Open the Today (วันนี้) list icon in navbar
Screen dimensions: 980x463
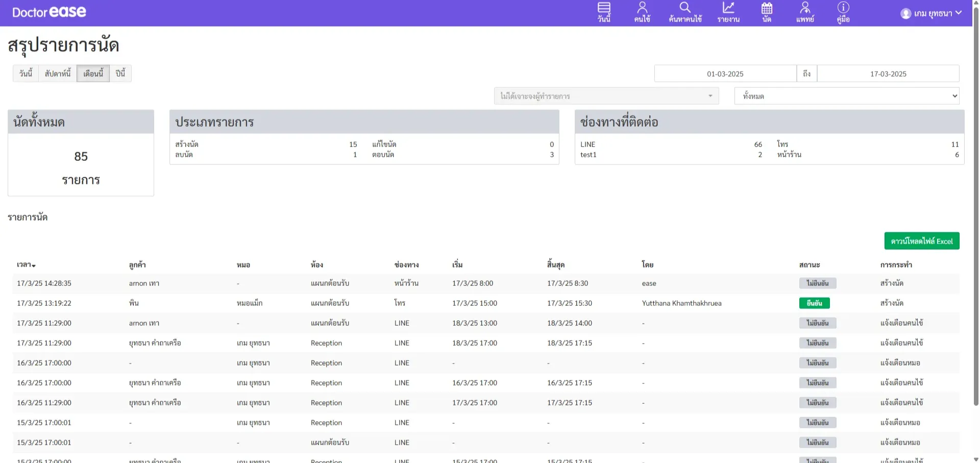click(x=604, y=8)
